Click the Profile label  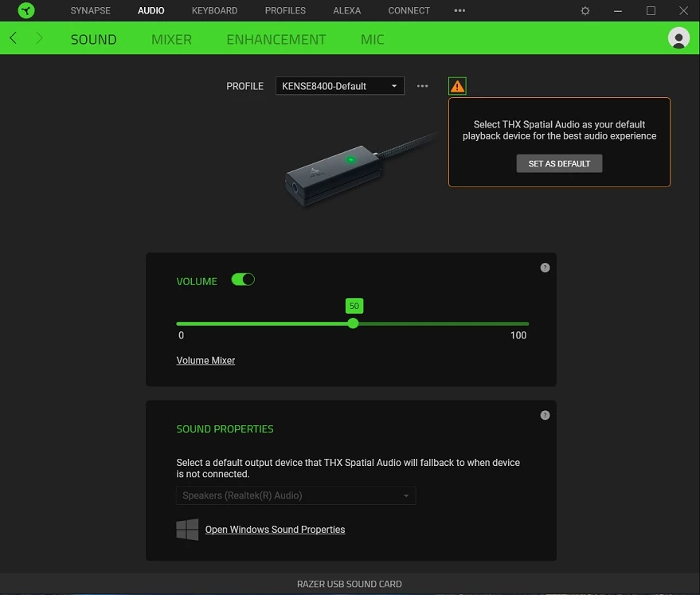coord(244,86)
